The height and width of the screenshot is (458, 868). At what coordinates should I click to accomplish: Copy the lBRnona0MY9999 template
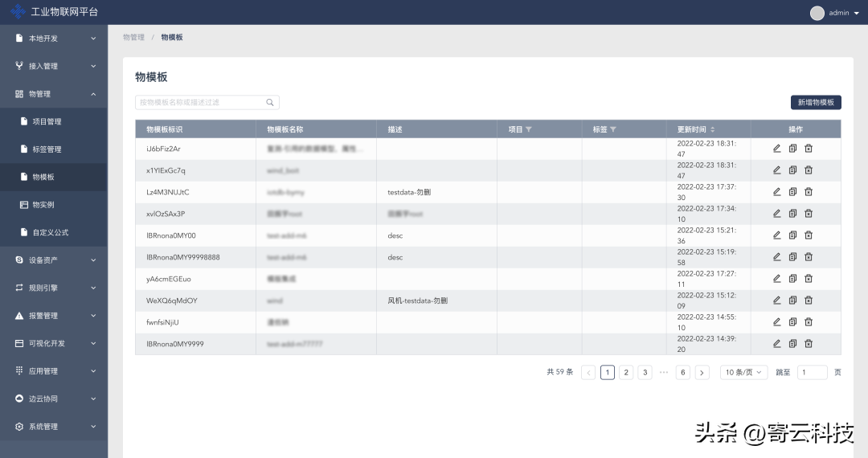[792, 344]
